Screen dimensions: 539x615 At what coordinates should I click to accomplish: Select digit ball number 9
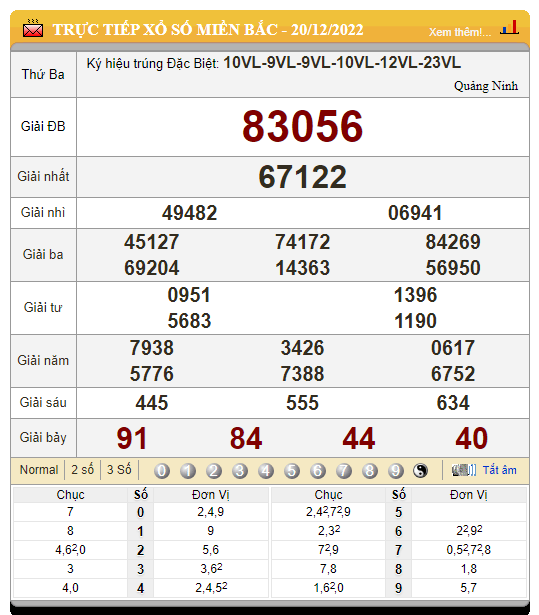point(395,471)
